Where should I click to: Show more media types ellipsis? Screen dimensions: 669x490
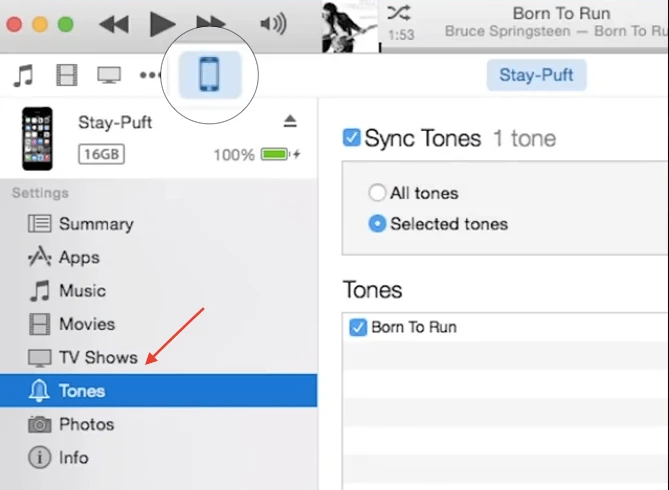(x=151, y=75)
